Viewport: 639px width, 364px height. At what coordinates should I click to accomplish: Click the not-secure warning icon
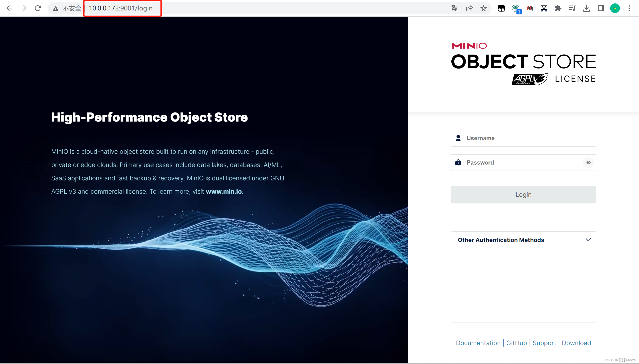(56, 8)
